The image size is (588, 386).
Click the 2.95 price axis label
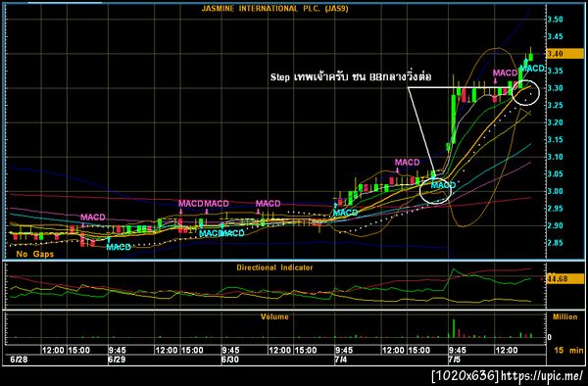pyautogui.click(x=555, y=209)
